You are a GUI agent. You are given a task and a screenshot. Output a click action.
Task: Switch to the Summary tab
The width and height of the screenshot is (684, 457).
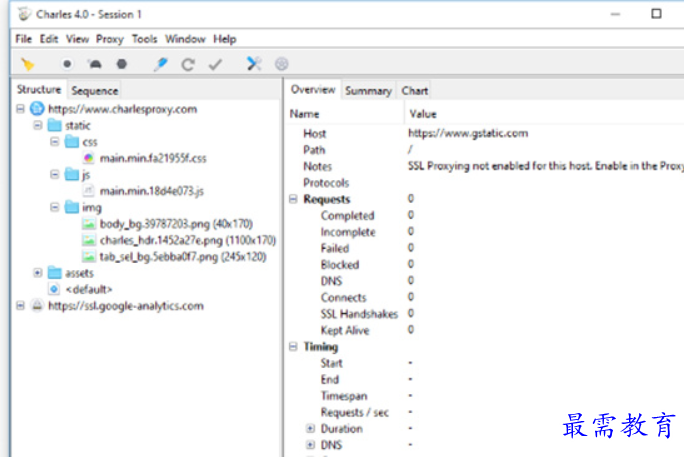pyautogui.click(x=369, y=91)
